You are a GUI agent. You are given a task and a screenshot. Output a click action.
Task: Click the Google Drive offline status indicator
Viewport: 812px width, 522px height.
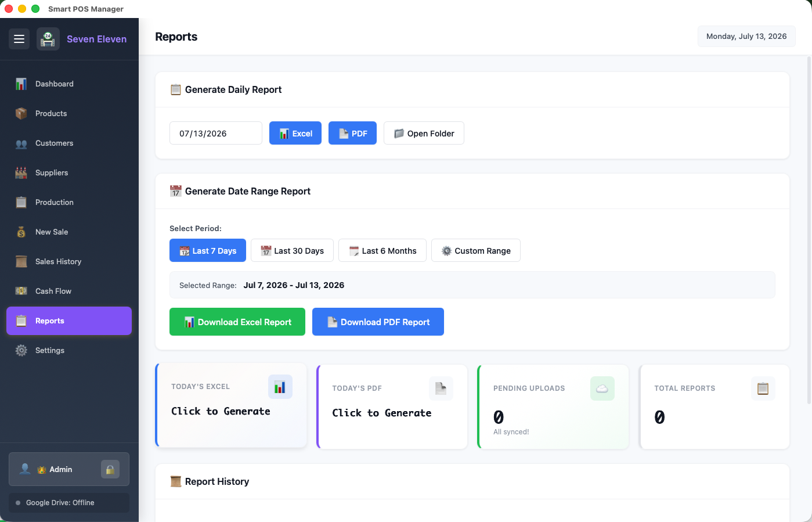pyautogui.click(x=69, y=503)
